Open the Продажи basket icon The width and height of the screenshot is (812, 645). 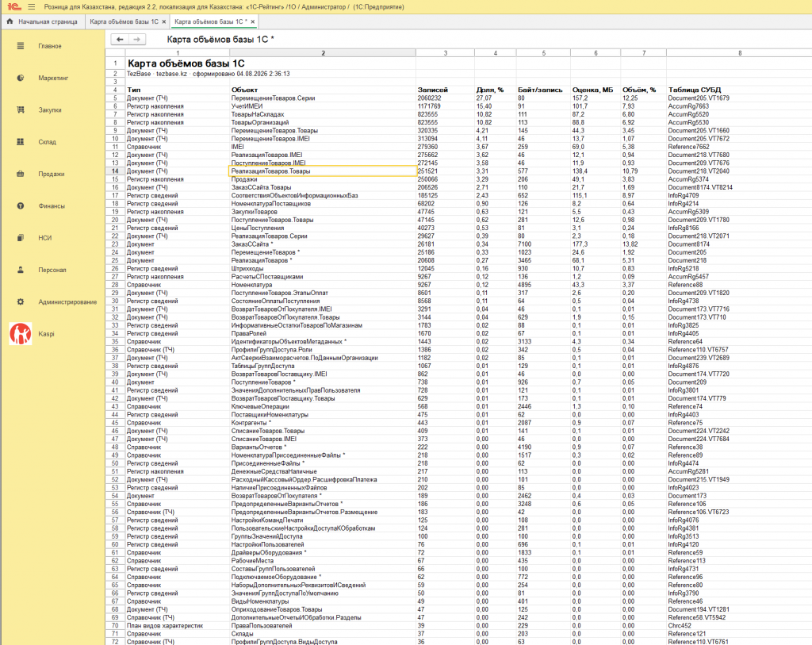pos(20,174)
